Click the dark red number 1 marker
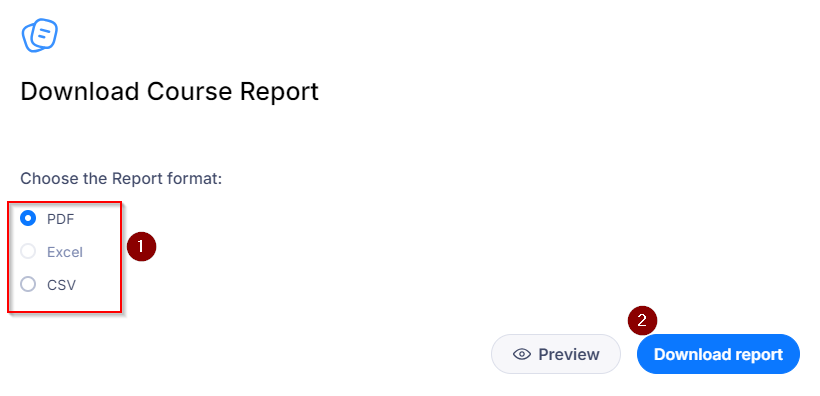Screen dimensions: 820x396 point(141,246)
